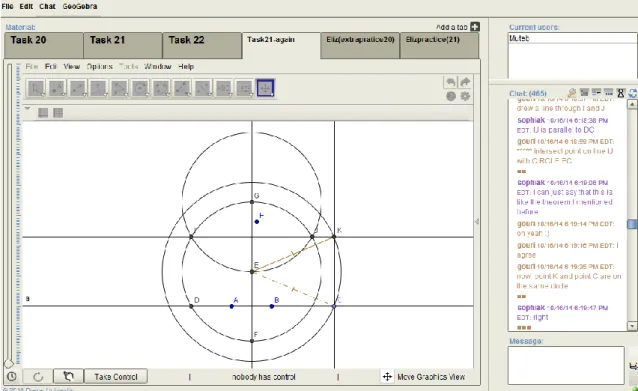Select the Ellipse conic tool
The image size is (638, 391).
click(x=161, y=88)
